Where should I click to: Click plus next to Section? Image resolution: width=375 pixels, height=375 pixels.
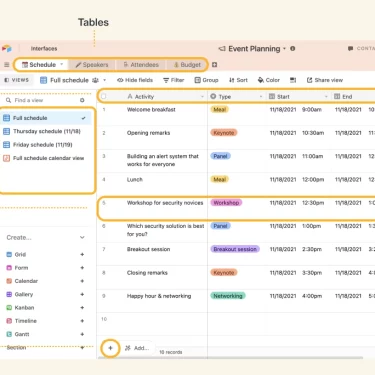pyautogui.click(x=82, y=348)
